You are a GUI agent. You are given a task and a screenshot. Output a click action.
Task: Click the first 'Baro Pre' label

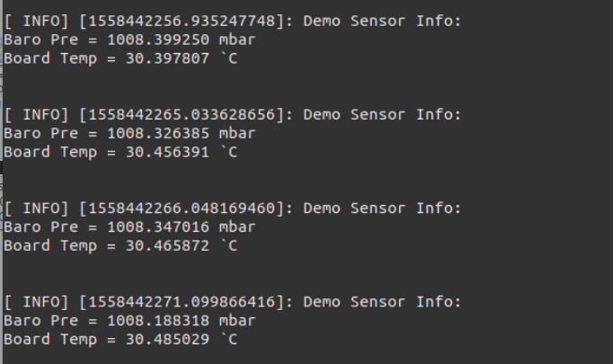click(x=41, y=40)
